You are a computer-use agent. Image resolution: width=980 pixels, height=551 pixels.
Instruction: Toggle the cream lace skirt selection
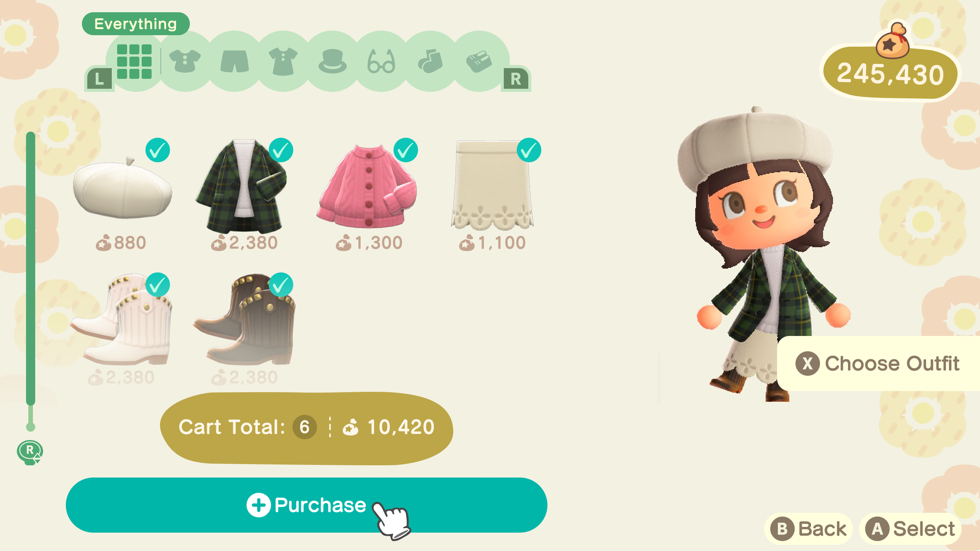click(x=529, y=150)
